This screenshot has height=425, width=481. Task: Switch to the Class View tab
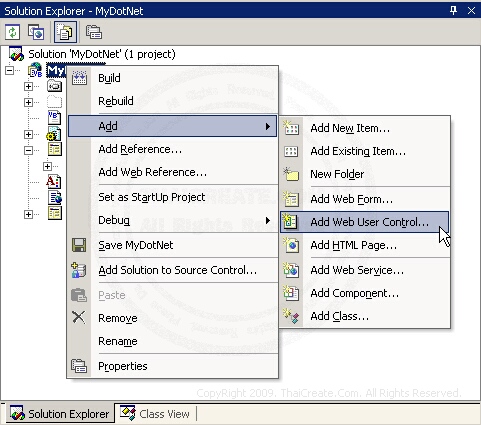pos(155,414)
